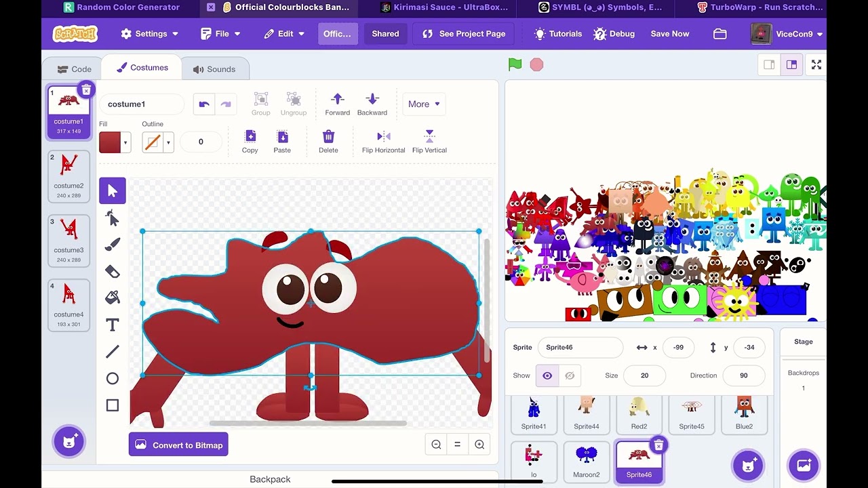868x488 pixels.
Task: Select the Line tool
Action: tap(113, 352)
